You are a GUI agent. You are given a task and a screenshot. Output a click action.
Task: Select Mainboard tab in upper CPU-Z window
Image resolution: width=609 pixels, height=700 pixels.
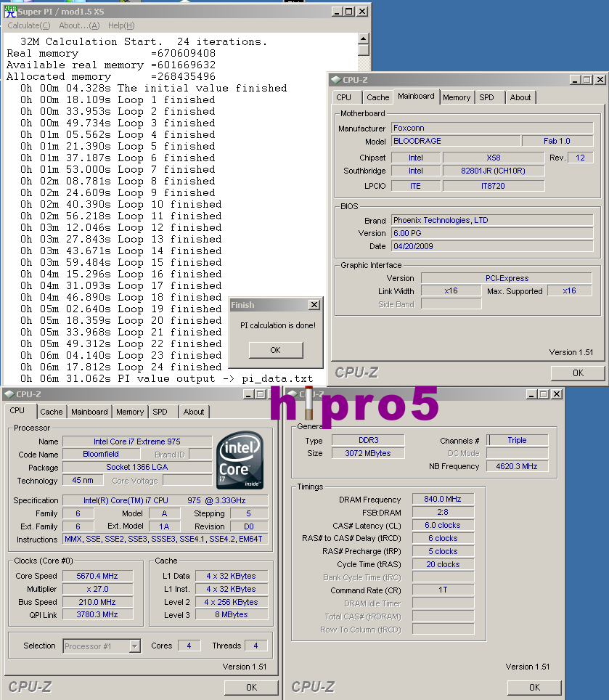(x=416, y=96)
